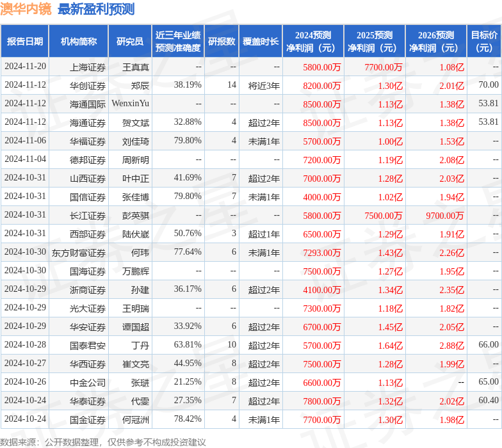Click analyst name 谭国超
Viewport: 502px width, 448px height.
click(x=136, y=327)
